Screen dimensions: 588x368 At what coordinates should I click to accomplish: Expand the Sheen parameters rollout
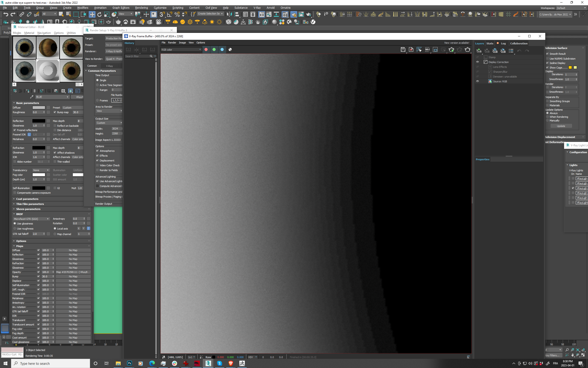(28, 209)
